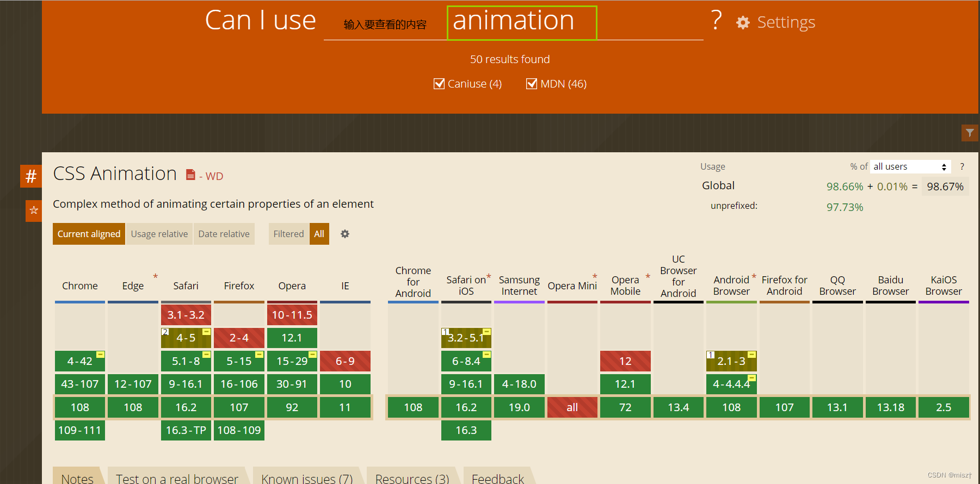Select Safari on iOS 16.3 cell
This screenshot has height=484, width=980.
[466, 430]
